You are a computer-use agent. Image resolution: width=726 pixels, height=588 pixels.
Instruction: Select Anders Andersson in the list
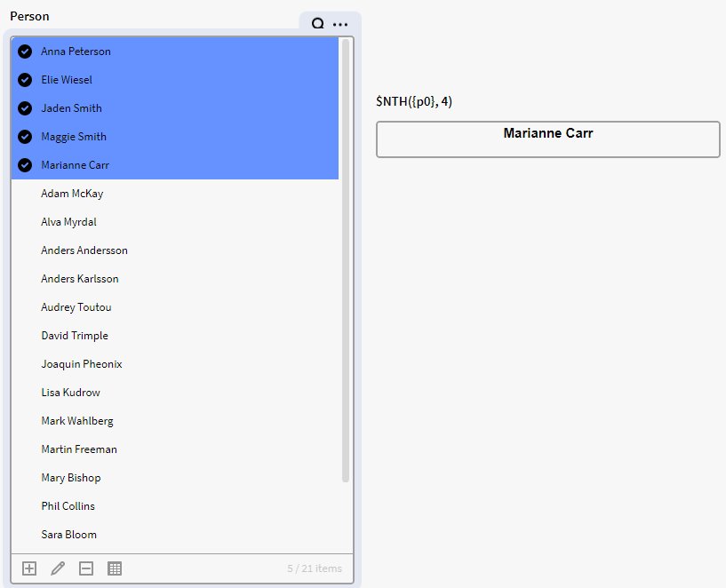175,250
